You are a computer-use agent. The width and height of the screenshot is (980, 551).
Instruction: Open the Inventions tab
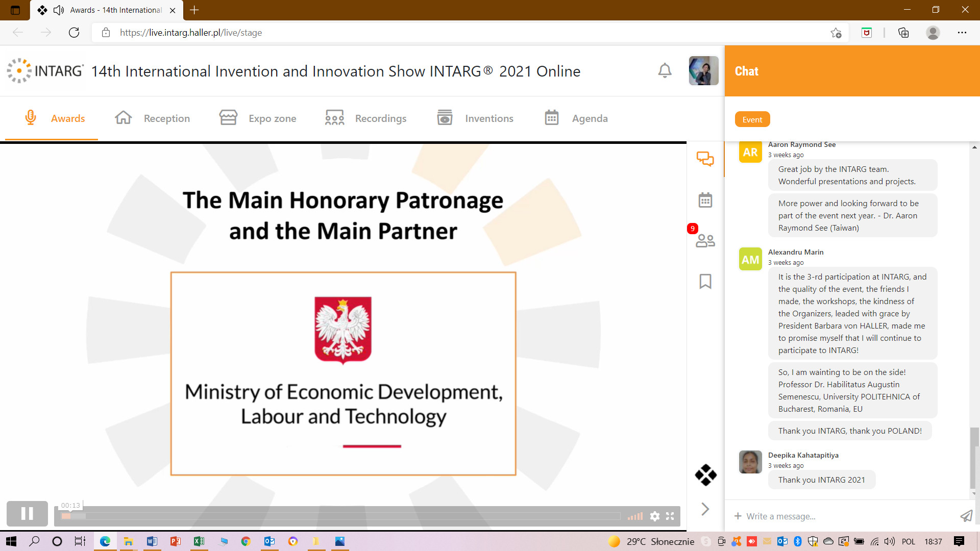475,118
